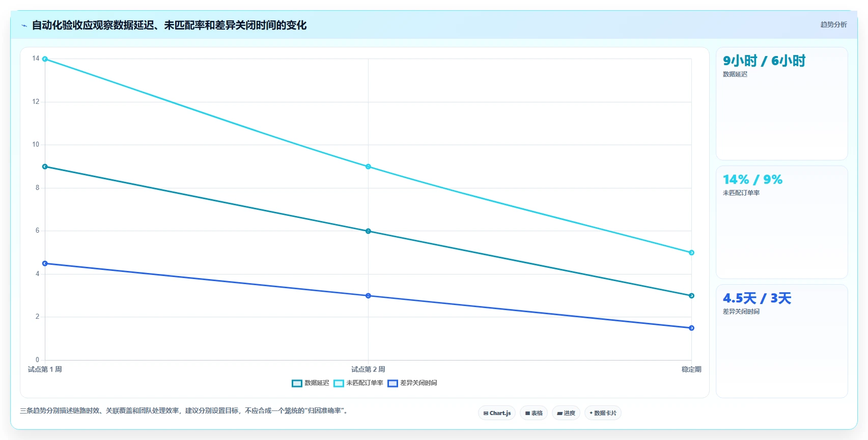Image resolution: width=868 pixels, height=440 pixels.
Task: Click 未匹配订单率 point at 稳定期
Action: [691, 253]
